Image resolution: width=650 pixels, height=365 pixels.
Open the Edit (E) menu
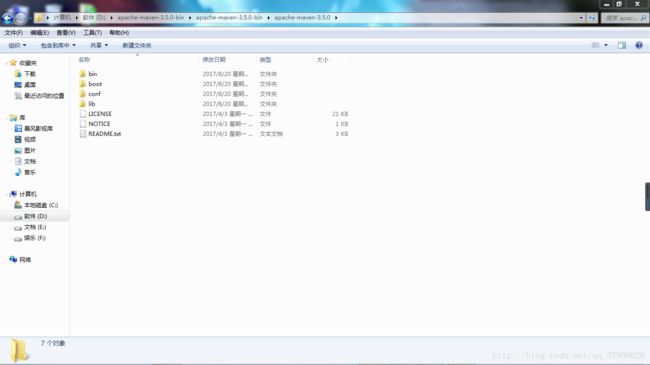(39, 33)
